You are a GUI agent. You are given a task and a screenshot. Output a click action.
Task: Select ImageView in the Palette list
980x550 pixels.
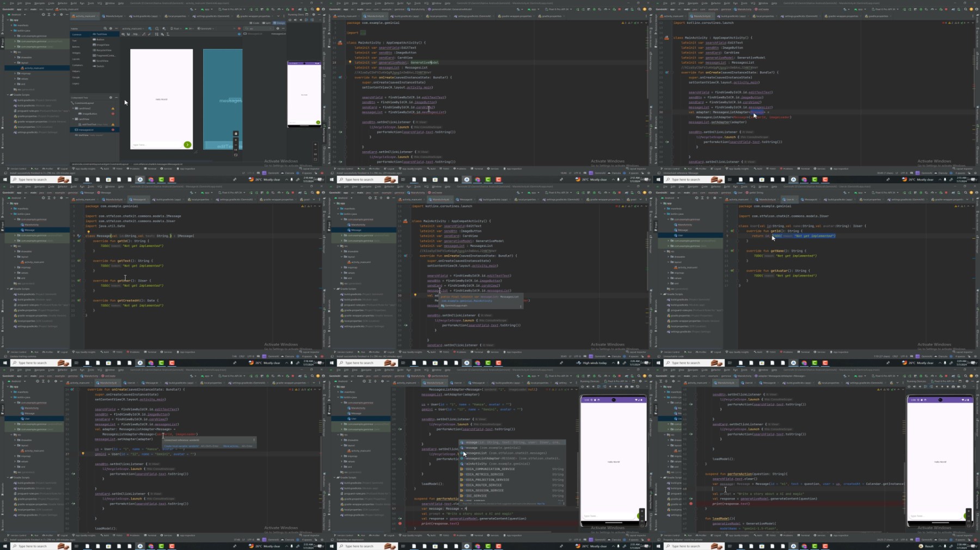point(101,45)
